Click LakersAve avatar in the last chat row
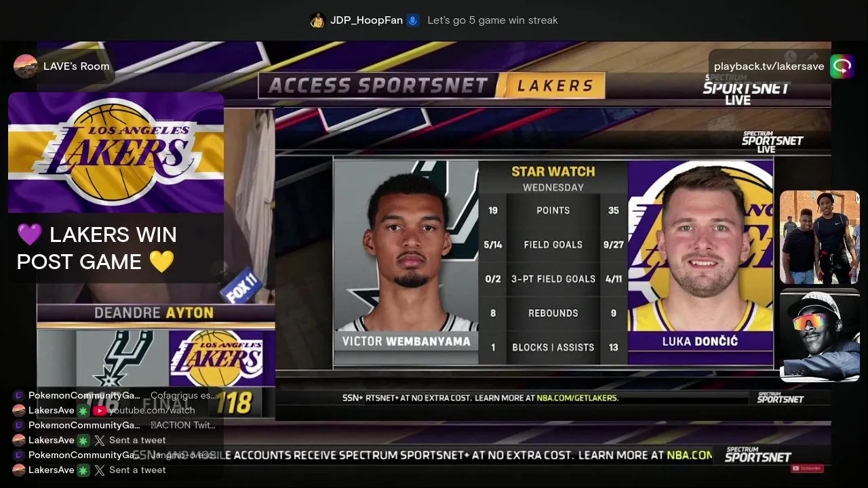Viewport: 868px width, 488px height. [x=19, y=470]
